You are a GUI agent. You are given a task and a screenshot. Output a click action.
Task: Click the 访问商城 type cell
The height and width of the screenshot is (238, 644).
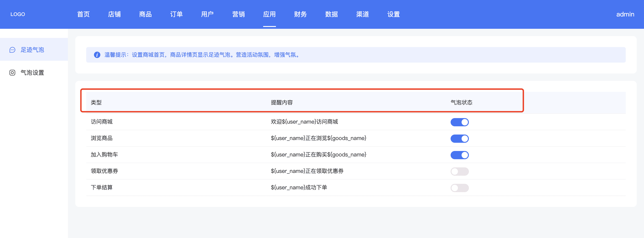point(101,122)
